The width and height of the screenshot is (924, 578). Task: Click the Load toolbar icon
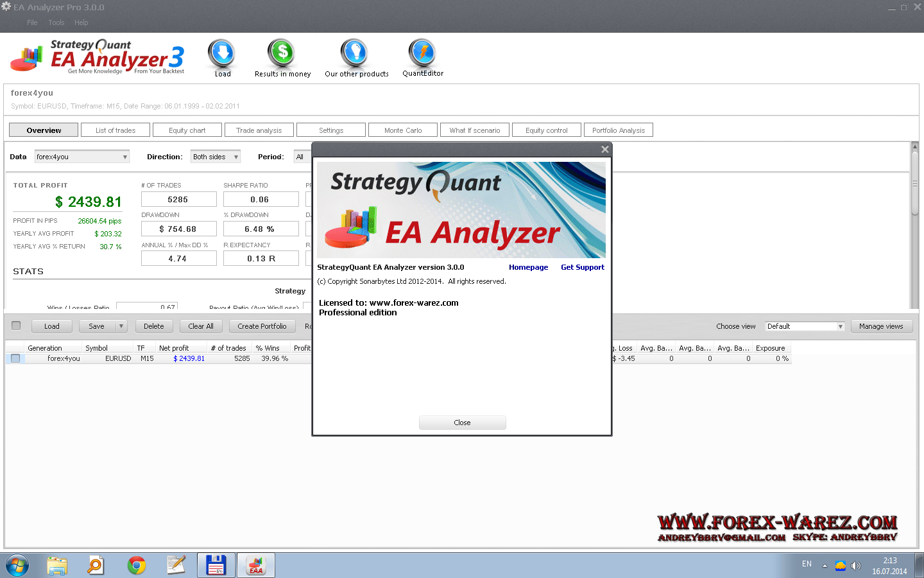222,55
